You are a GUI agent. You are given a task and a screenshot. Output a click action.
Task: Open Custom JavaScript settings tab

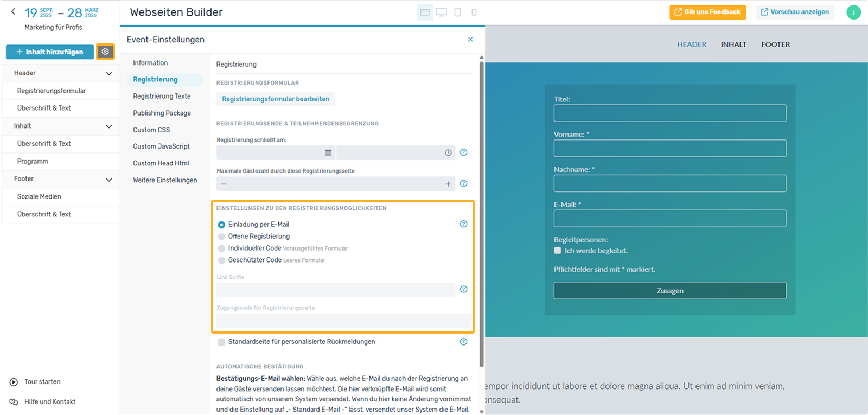point(161,146)
